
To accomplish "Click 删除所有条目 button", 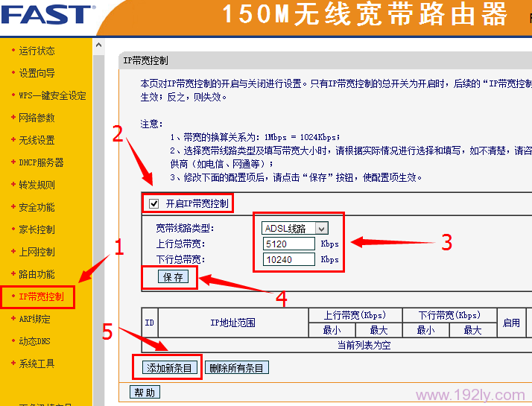I will pos(236,368).
